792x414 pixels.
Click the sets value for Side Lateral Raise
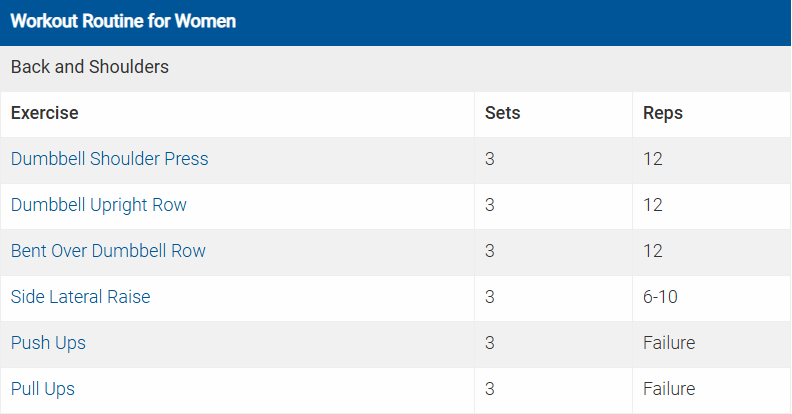[x=490, y=297]
